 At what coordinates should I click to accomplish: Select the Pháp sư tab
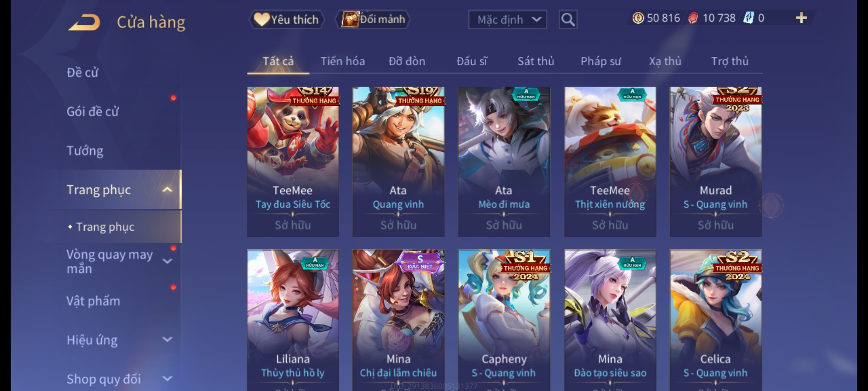[x=601, y=61]
